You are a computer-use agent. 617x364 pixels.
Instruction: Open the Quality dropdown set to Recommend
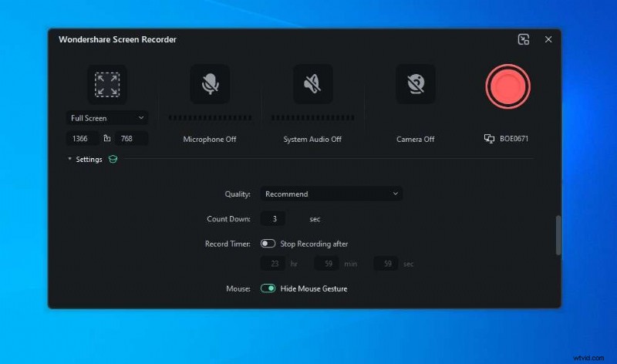[x=331, y=194]
